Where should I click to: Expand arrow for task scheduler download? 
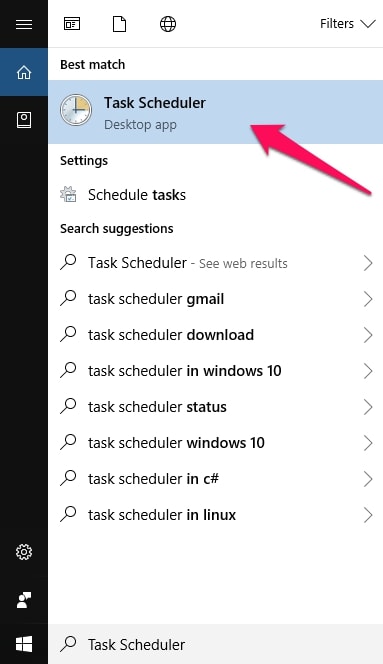[x=368, y=335]
